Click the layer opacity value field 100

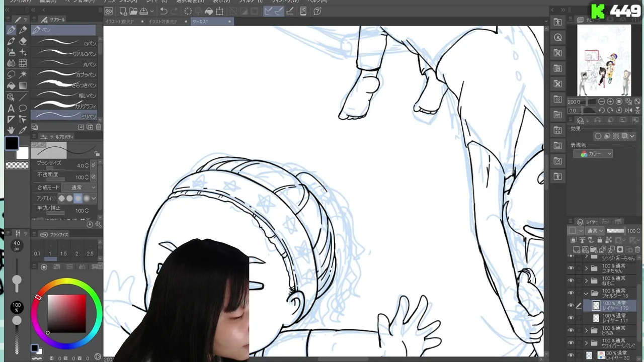630,231
